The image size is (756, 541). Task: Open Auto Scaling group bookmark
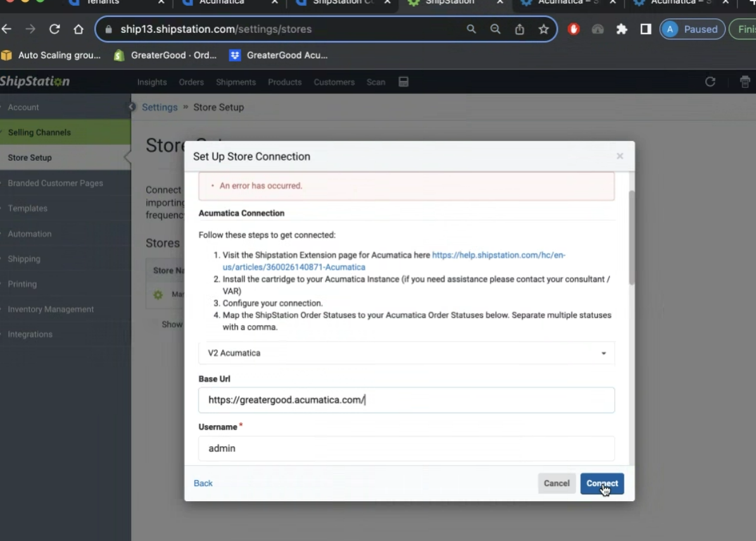(x=51, y=56)
